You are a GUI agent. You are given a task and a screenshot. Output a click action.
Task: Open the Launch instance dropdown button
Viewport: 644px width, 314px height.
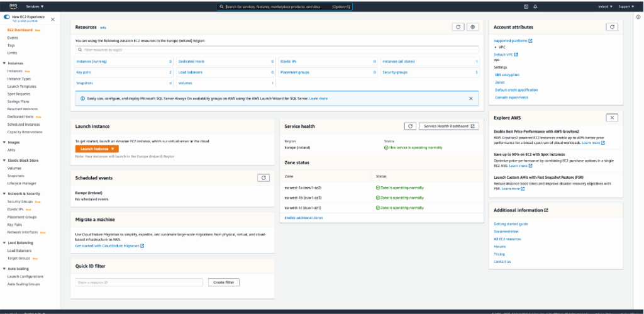[x=96, y=149]
